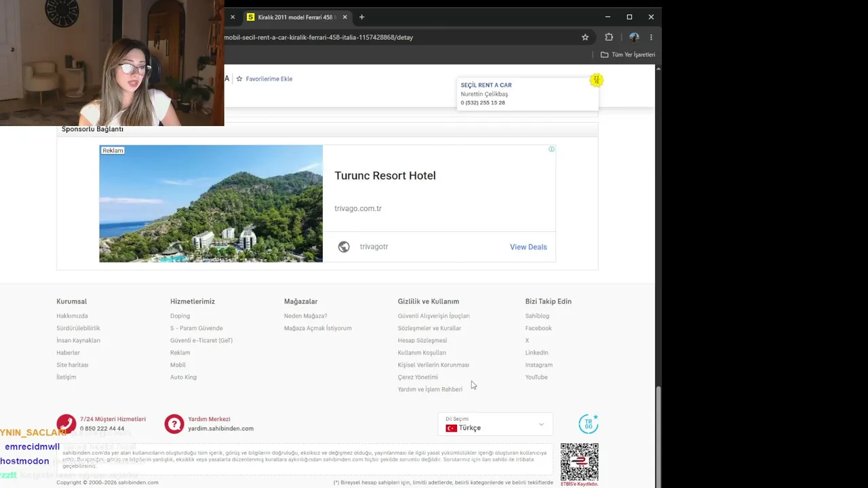
Task: Click the globe icon beside trivagotr
Action: [x=344, y=247]
